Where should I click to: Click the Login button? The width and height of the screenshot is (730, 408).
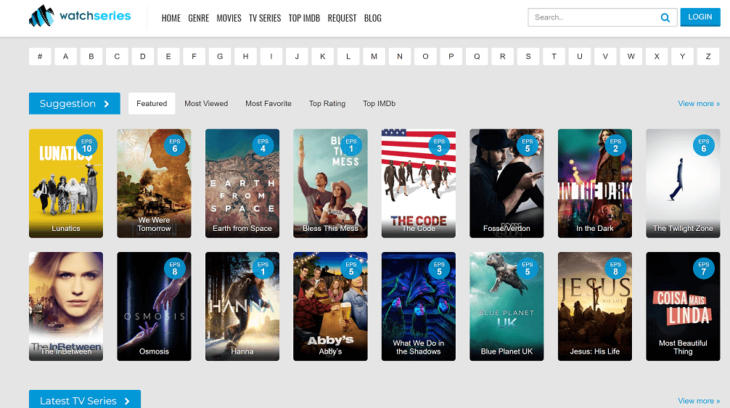pyautogui.click(x=700, y=17)
